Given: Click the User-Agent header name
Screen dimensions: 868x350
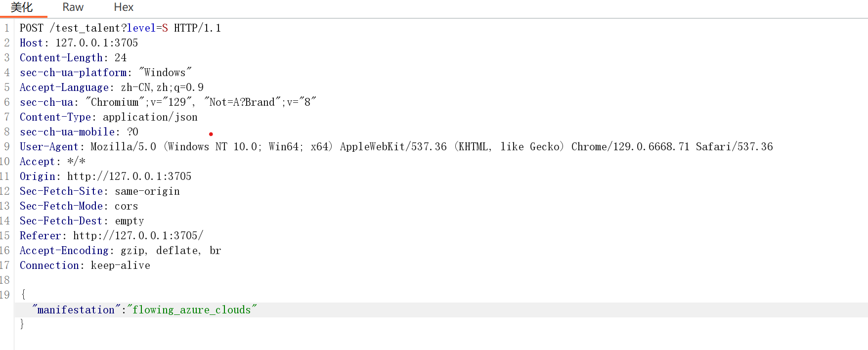Looking at the screenshot, I should tap(48, 147).
